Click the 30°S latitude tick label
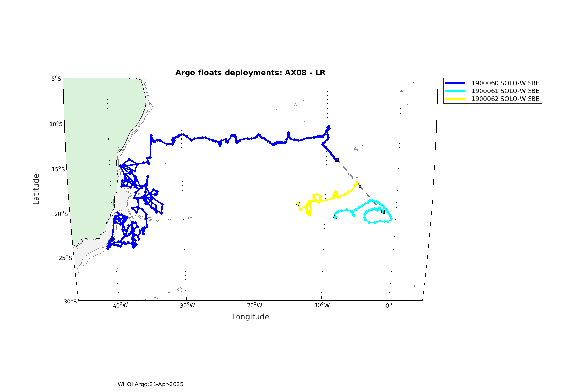The width and height of the screenshot is (588, 392). (70, 301)
